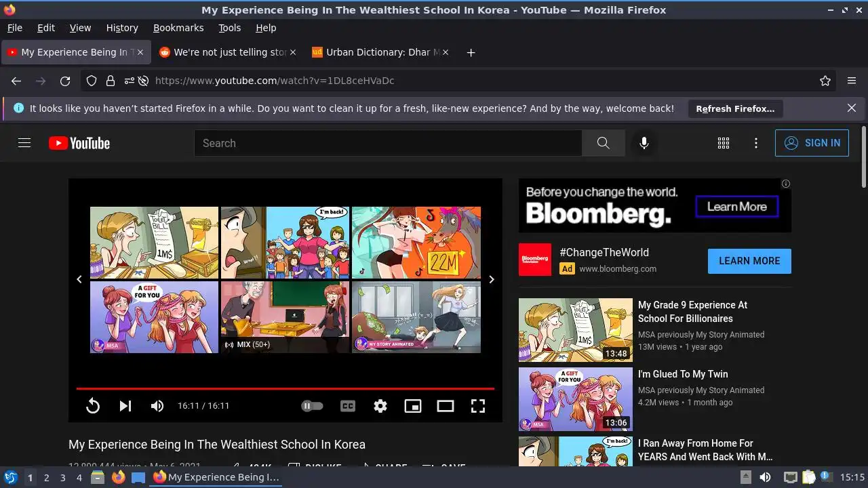
Task: Open the YouTube apps grid
Action: [724, 143]
